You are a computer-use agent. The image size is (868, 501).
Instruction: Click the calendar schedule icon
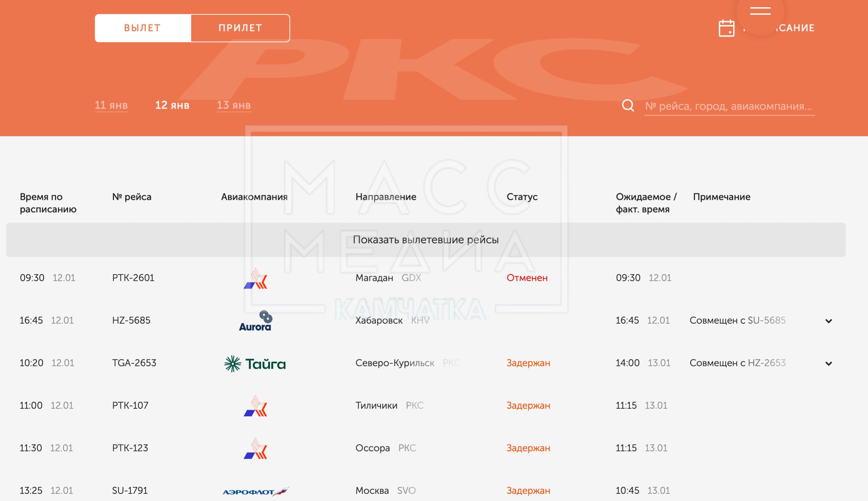click(x=726, y=28)
